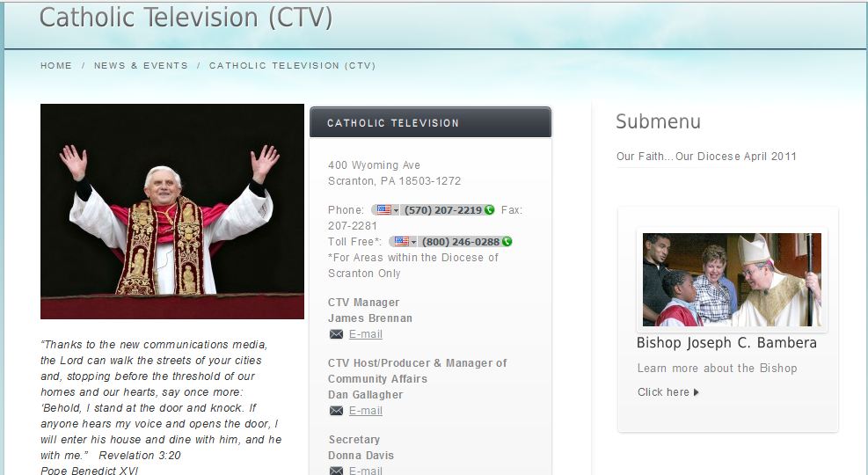
Task: Click the Bishop Bambera photo thumbnail
Action: point(732,280)
